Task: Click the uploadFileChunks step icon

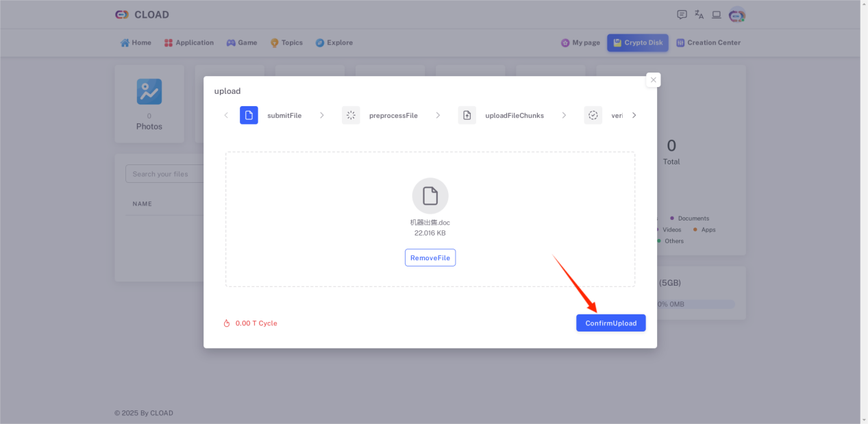Action: point(467,115)
